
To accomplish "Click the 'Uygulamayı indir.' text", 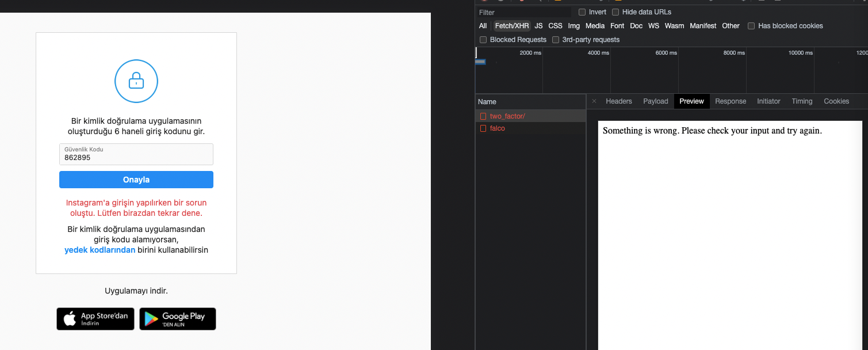I will (136, 291).
